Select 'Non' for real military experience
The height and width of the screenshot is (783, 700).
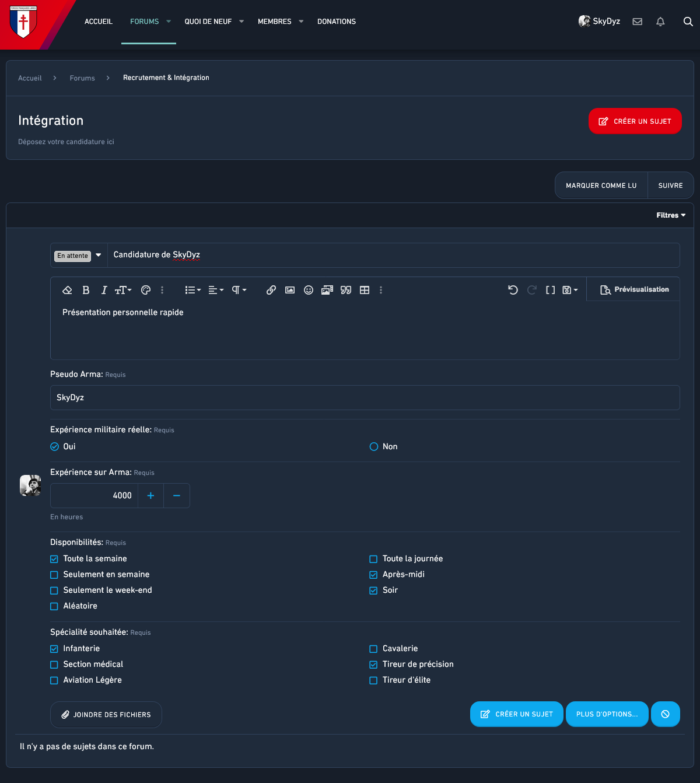pyautogui.click(x=374, y=447)
